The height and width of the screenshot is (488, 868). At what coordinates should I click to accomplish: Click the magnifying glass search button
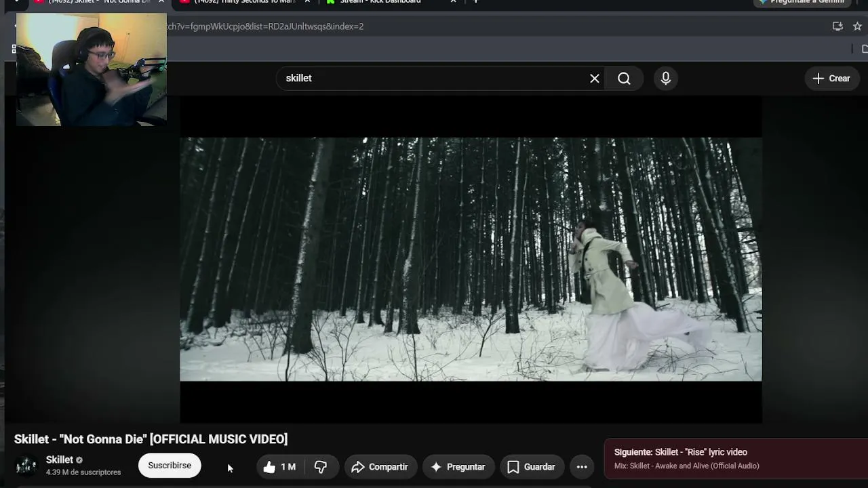click(624, 79)
